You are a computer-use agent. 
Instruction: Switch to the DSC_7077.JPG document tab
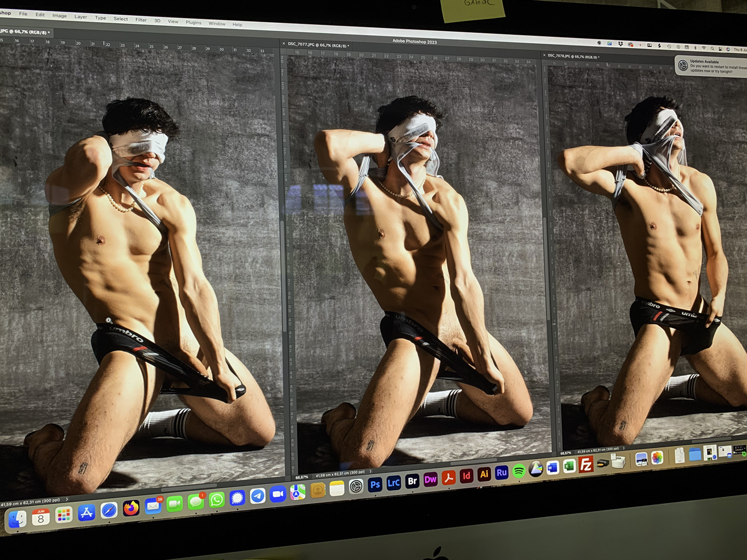tap(318, 45)
